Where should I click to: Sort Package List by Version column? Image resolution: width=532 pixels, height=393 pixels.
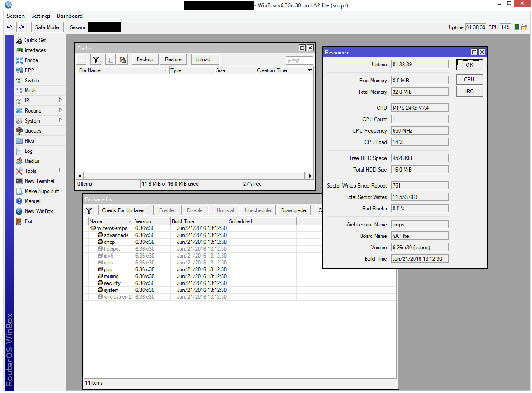pos(152,221)
